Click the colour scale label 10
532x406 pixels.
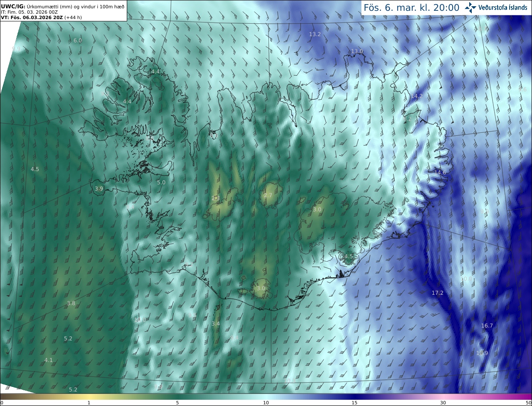click(266, 403)
